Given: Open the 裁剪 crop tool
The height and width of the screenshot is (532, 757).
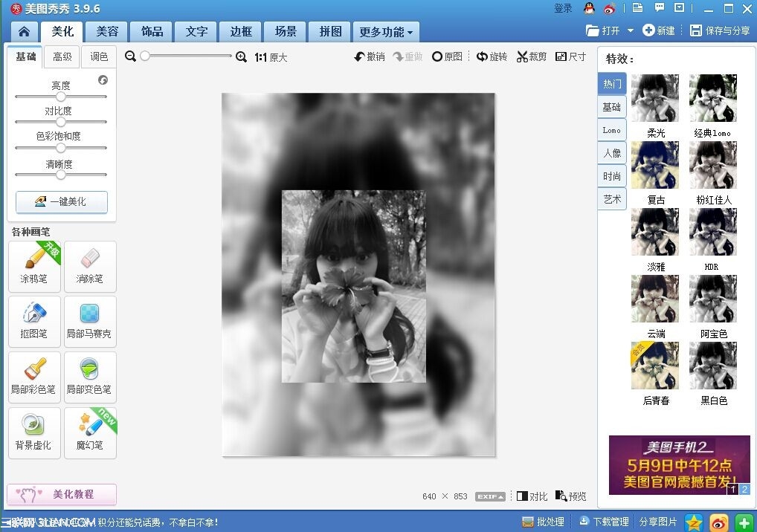Looking at the screenshot, I should 532,57.
